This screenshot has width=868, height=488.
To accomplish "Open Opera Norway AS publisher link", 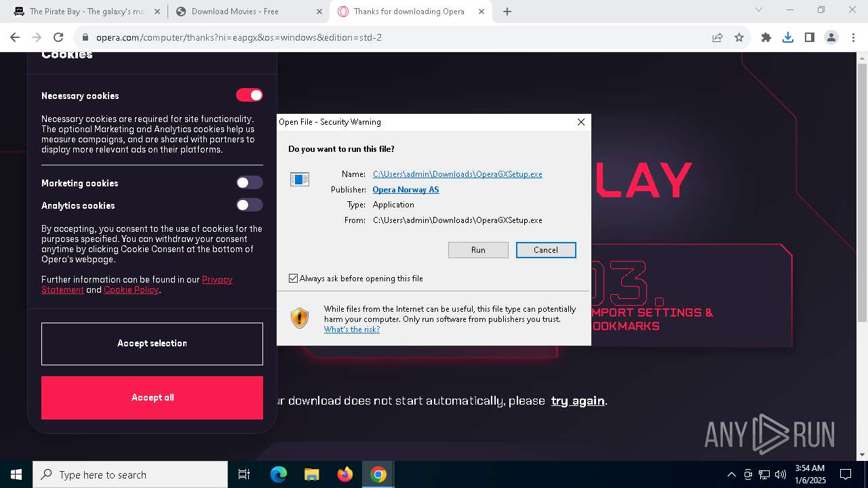I will 406,190.
